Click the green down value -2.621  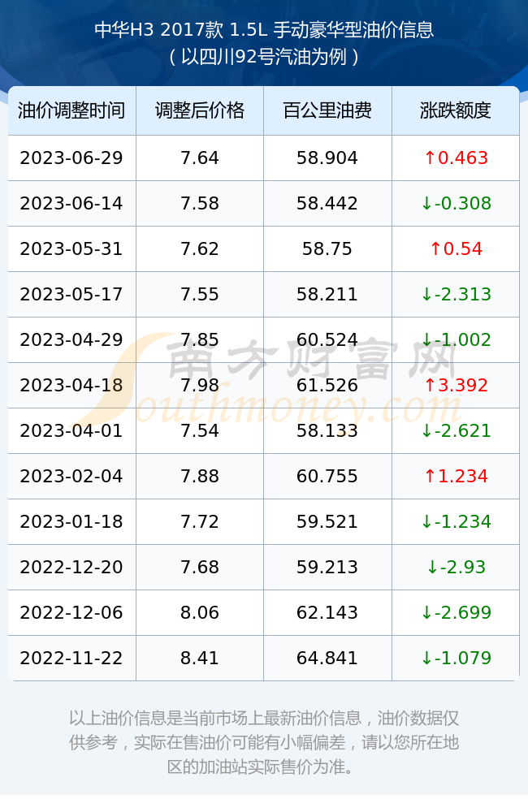(456, 431)
